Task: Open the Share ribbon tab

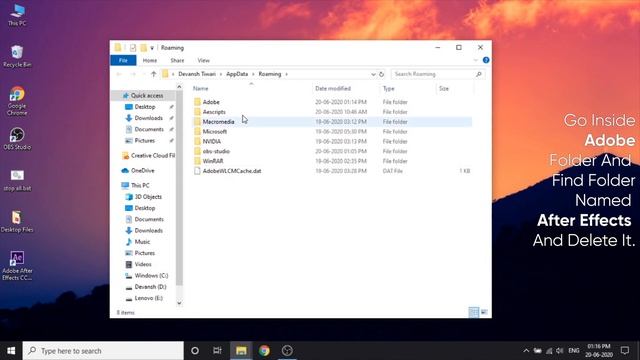Action: click(177, 60)
